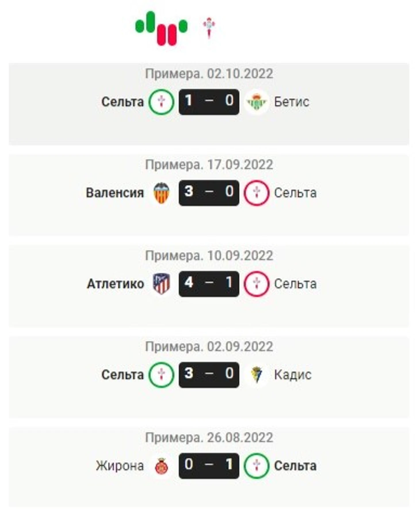Open the 3 – 0 Valencia vs Celta score
420x523 pixels.
209,193
